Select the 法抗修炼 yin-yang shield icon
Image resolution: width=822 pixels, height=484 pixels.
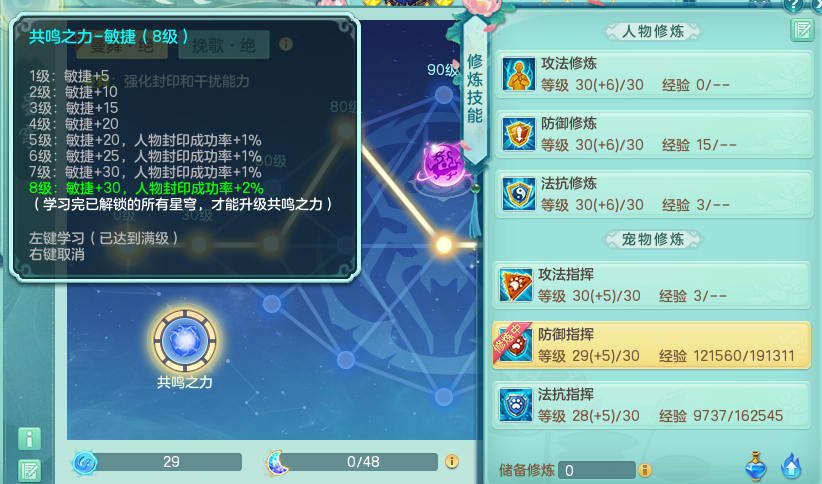tap(518, 194)
